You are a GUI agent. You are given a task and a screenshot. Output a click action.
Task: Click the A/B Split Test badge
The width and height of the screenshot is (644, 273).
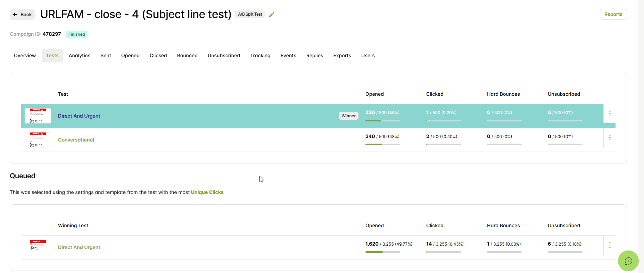point(250,14)
